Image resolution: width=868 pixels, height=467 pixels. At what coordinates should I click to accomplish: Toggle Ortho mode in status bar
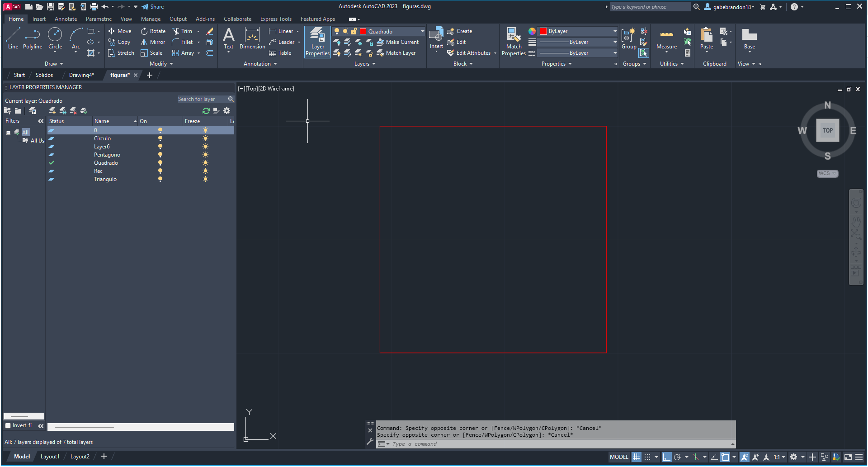(x=666, y=457)
